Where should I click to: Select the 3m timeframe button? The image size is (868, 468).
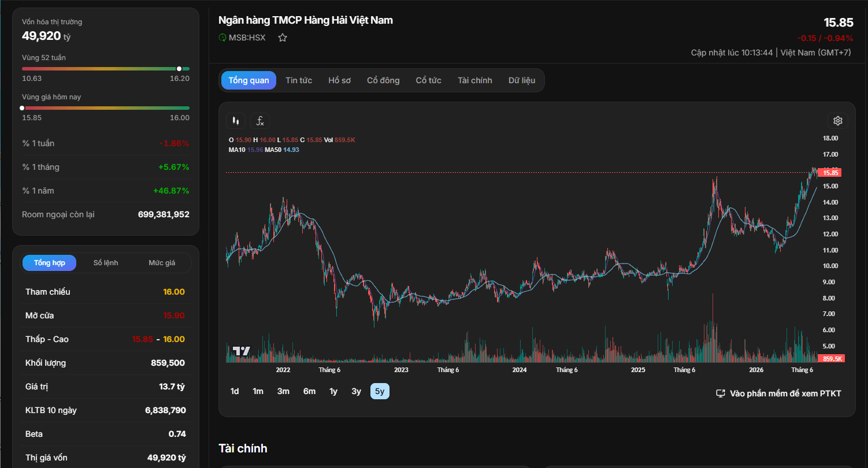[283, 391]
